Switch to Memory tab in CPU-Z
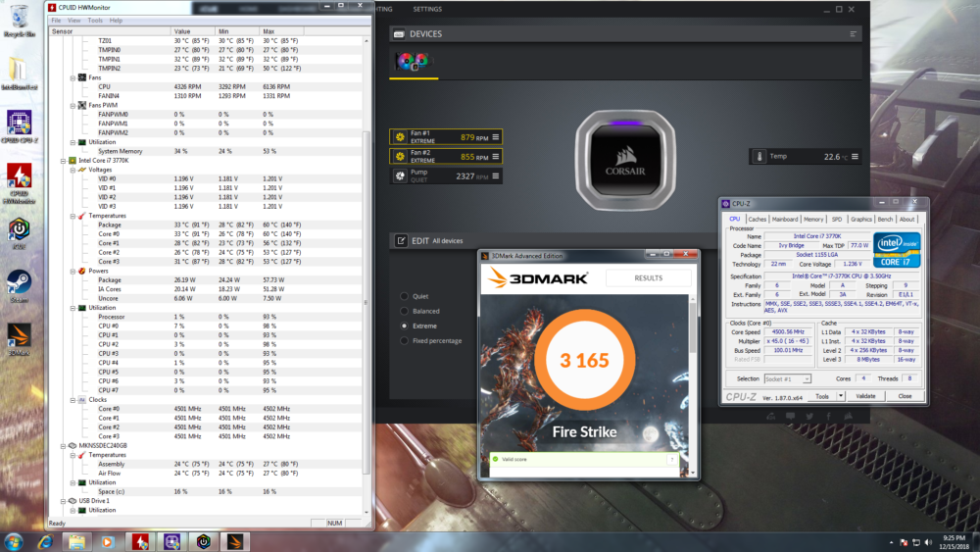This screenshot has height=552, width=980. tap(813, 220)
